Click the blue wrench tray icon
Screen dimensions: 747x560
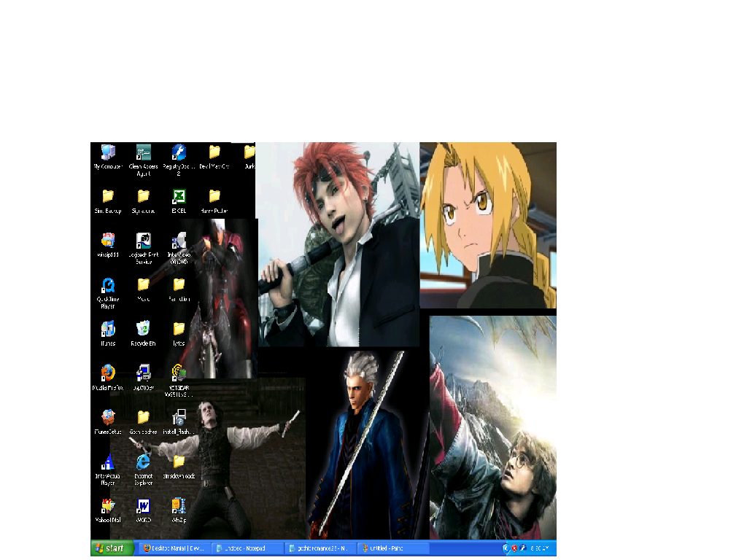523,548
